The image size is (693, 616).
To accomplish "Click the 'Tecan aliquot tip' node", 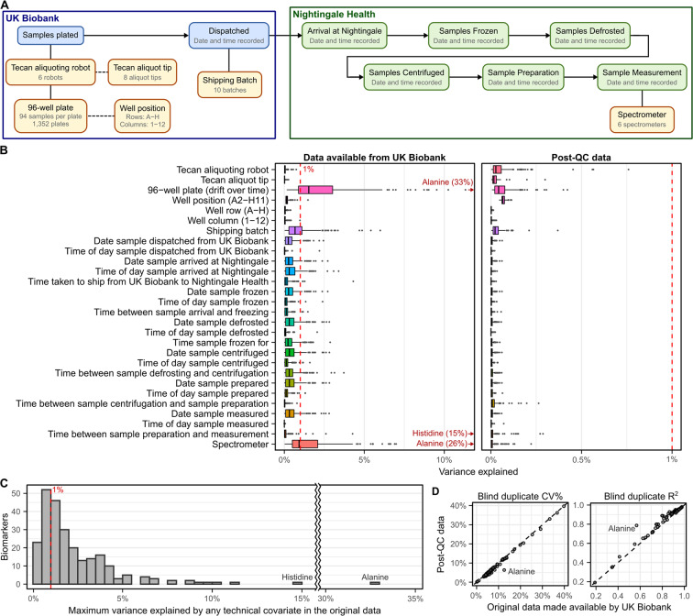I will (142, 72).
